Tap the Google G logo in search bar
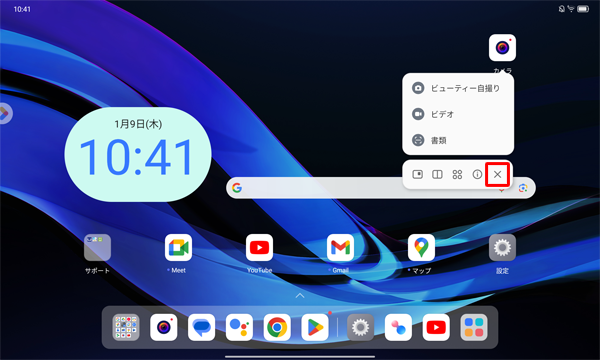 click(x=237, y=187)
